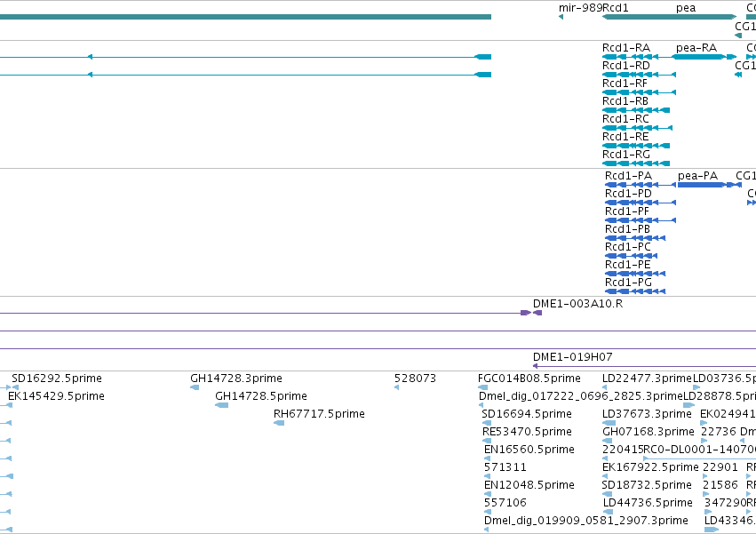Select the pea gene label
The width and height of the screenshot is (756, 534).
[686, 8]
